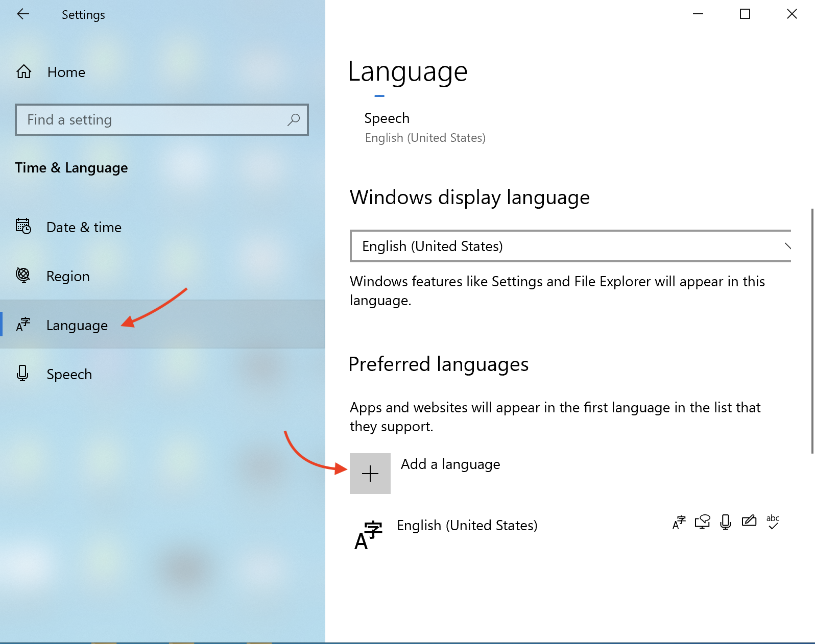Select Language sidebar item
The height and width of the screenshot is (644, 815).
coord(162,325)
